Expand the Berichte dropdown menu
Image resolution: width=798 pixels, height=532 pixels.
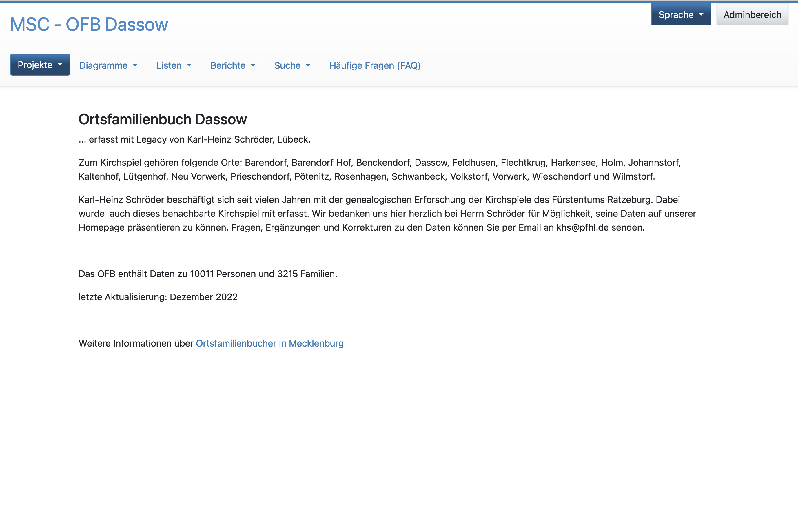click(232, 65)
